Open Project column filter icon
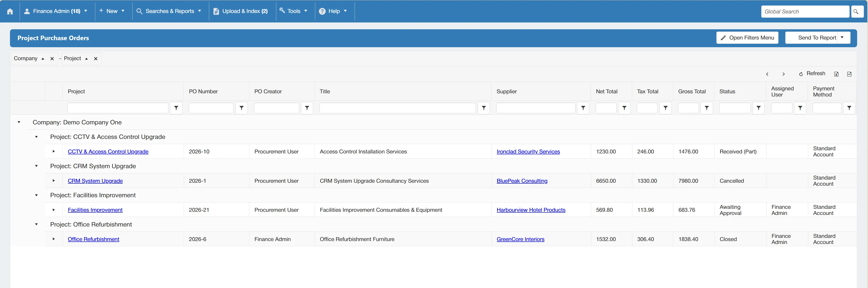Screen dimensions: 868x288 coord(176,108)
